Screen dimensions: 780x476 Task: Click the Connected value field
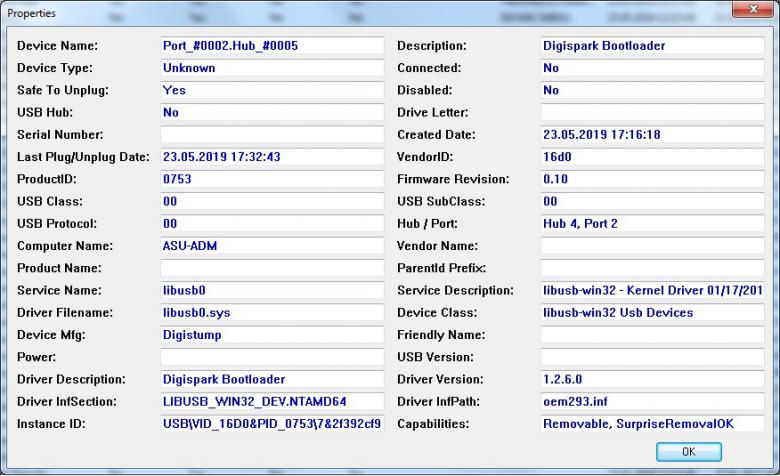[x=652, y=68]
